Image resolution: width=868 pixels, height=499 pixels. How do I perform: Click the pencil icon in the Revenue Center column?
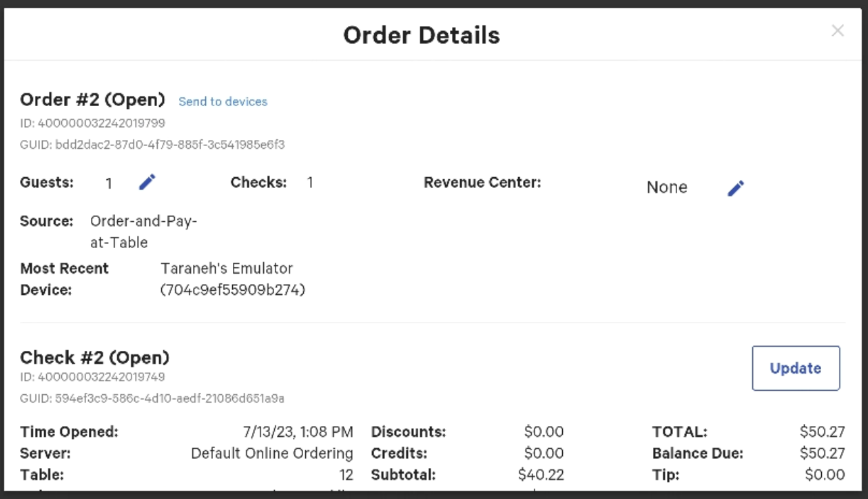click(x=736, y=187)
